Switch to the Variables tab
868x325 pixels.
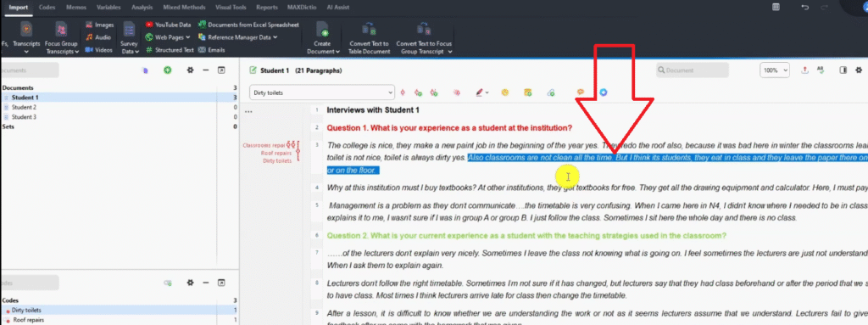[108, 7]
